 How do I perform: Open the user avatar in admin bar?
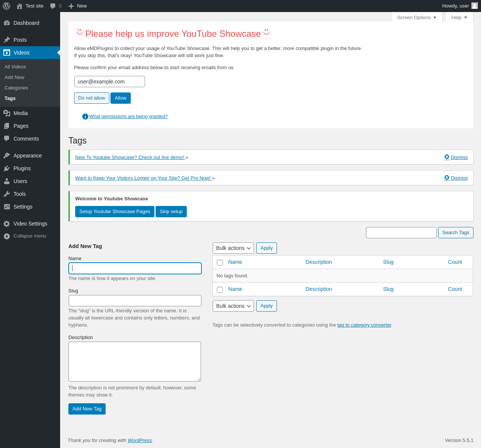[x=475, y=6]
